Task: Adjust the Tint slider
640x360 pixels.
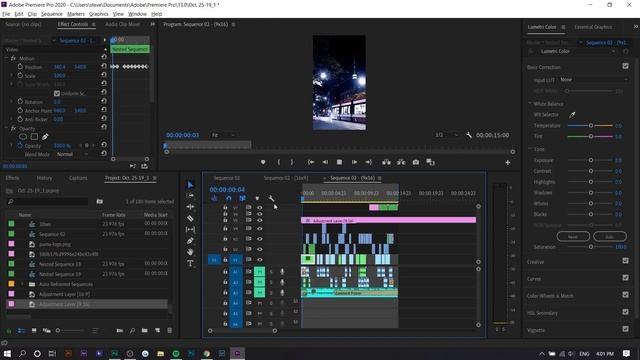Action: click(x=590, y=136)
